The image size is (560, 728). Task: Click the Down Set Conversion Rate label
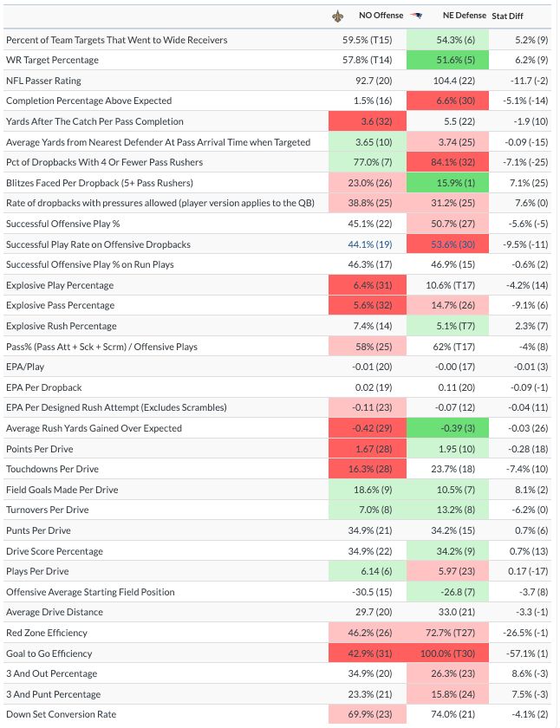coord(62,714)
